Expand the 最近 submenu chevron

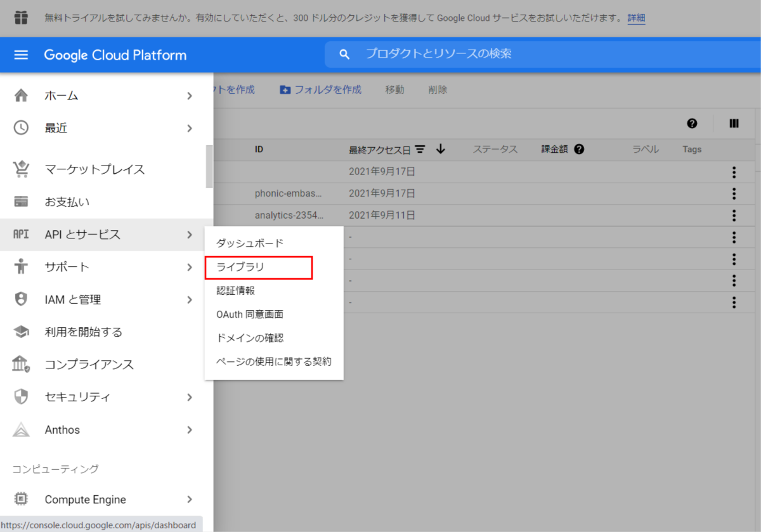point(190,128)
